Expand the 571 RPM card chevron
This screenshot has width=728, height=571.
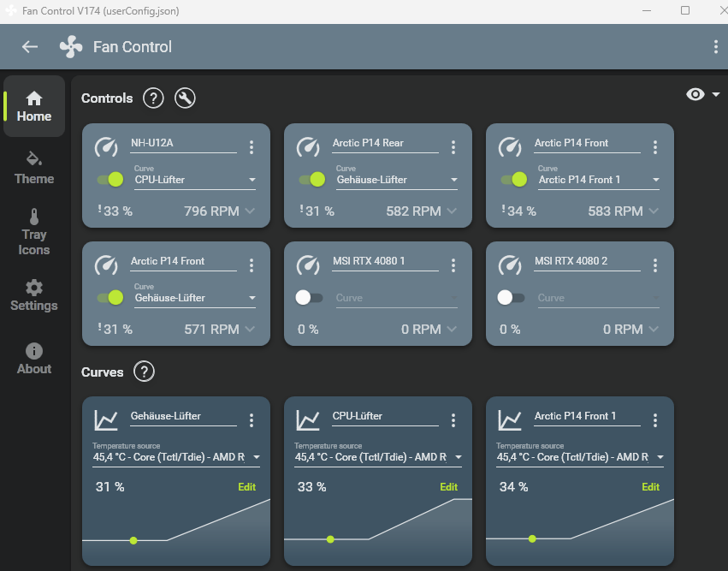[250, 329]
